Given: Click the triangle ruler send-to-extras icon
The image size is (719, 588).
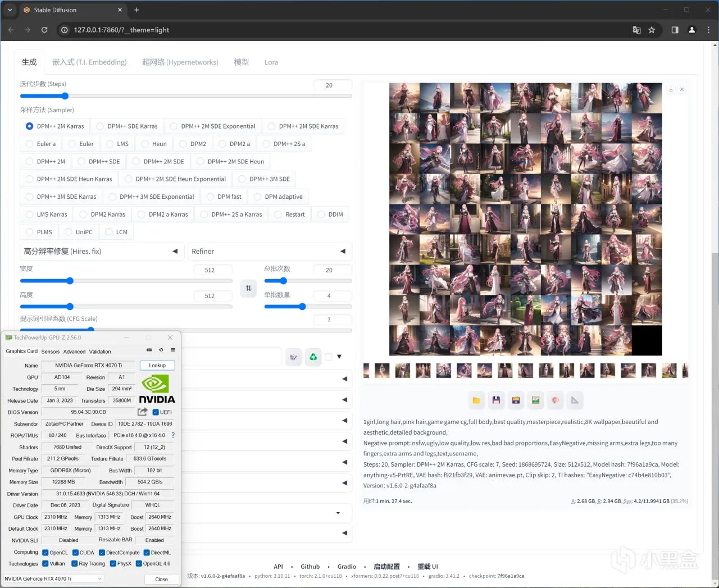Looking at the screenshot, I should [x=575, y=400].
